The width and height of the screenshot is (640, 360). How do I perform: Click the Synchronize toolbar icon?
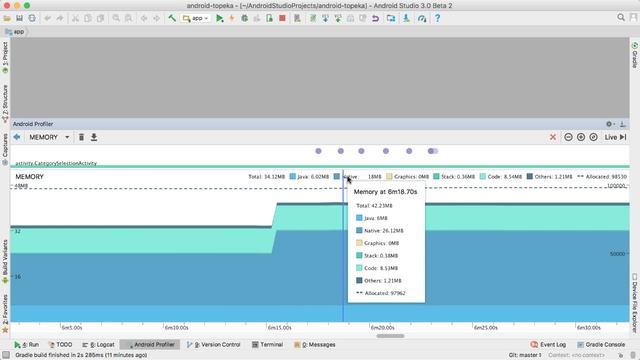32,18
